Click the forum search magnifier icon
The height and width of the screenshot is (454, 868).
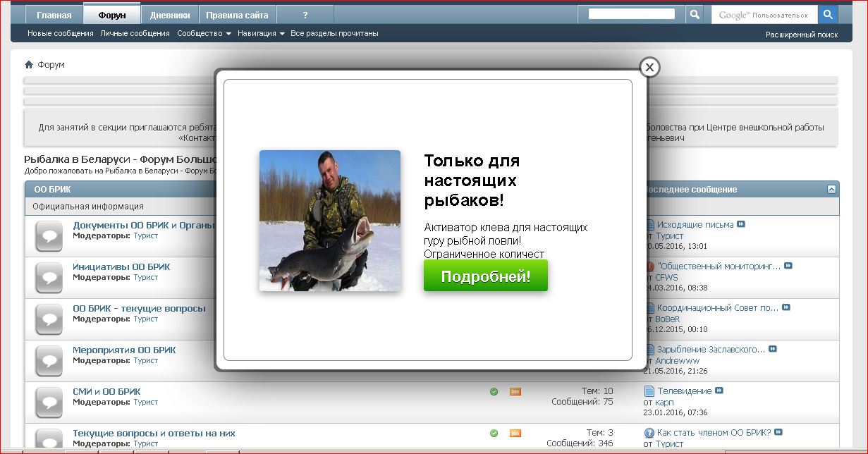(x=695, y=14)
